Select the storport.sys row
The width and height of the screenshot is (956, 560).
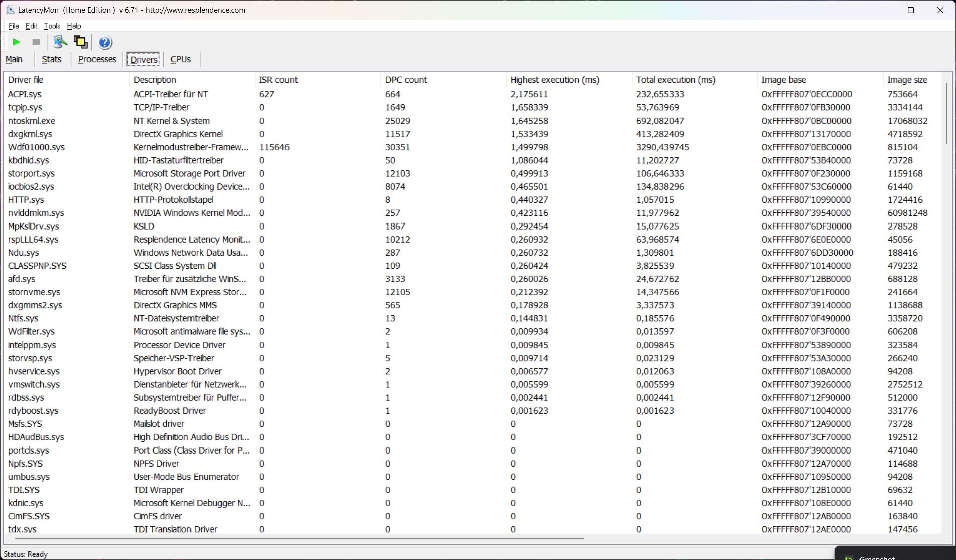pos(472,173)
